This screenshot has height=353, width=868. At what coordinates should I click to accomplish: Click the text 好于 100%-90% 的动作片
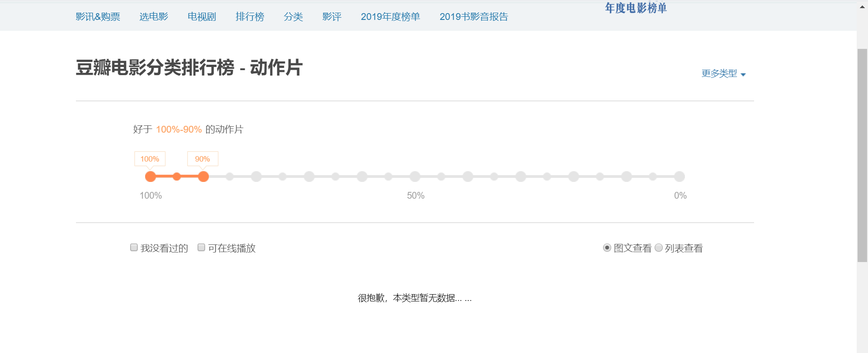pyautogui.click(x=188, y=129)
